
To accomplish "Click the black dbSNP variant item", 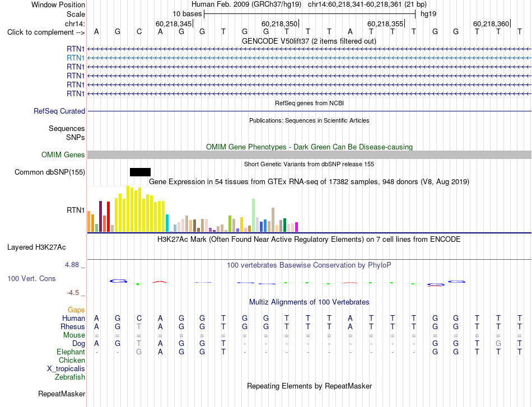I will pos(140,172).
